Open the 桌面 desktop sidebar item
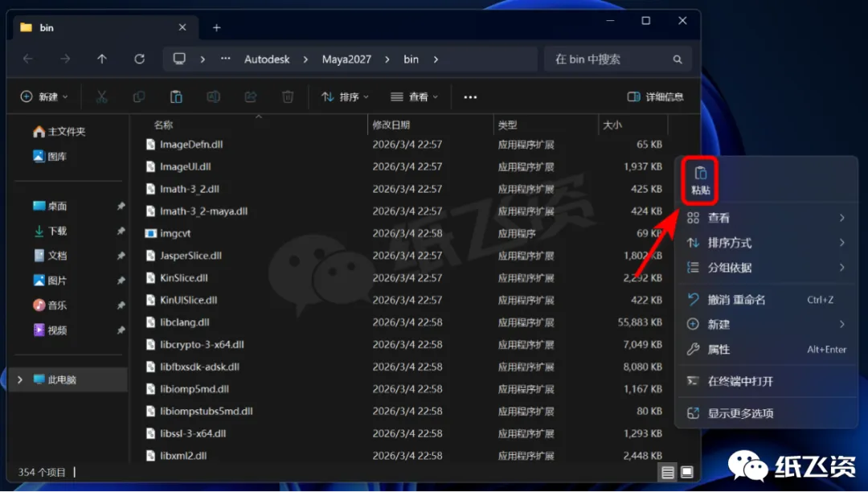This screenshot has width=868, height=492. 50,206
